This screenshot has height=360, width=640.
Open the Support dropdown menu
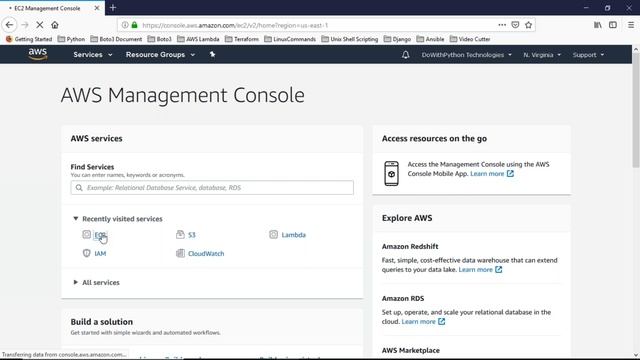tap(588, 55)
